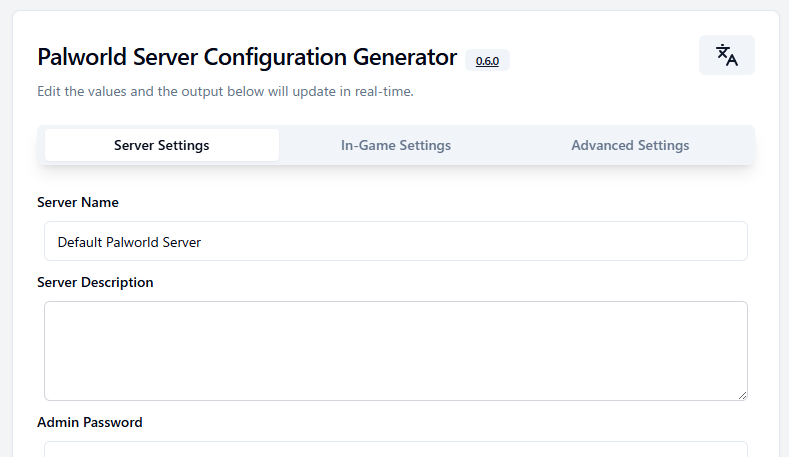
Task: Open the language translation menu icon
Action: (x=727, y=55)
